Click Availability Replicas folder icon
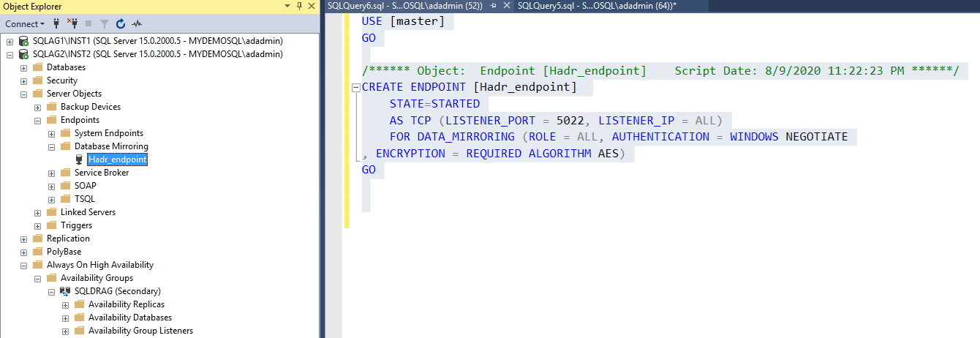This screenshot has height=338, width=980. pos(79,304)
